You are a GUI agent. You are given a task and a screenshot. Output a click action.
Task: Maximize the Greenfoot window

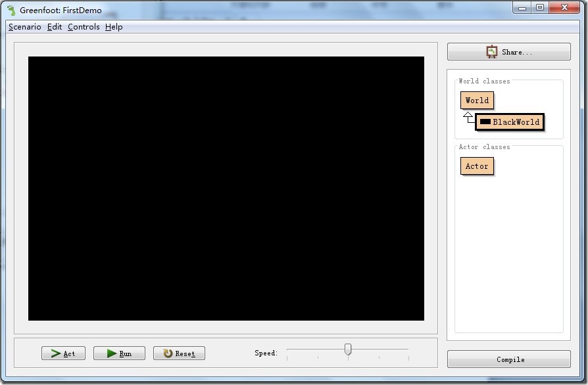click(540, 7)
